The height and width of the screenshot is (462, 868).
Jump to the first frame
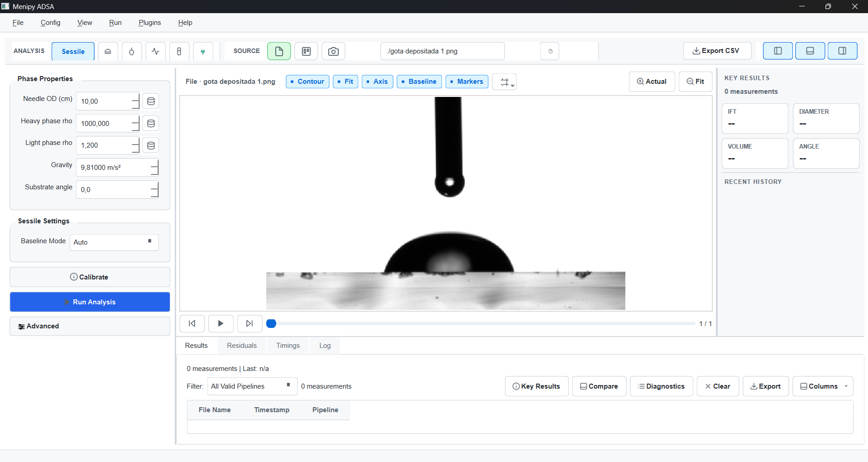pyautogui.click(x=192, y=323)
